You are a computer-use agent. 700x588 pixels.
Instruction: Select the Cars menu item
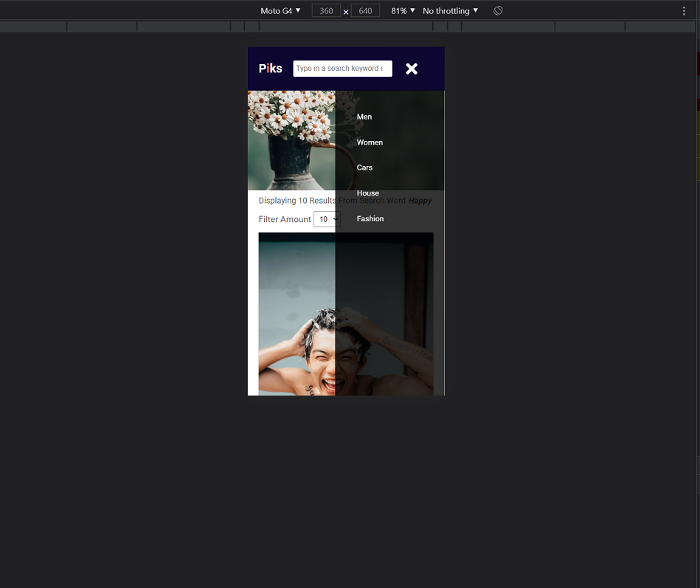(364, 167)
